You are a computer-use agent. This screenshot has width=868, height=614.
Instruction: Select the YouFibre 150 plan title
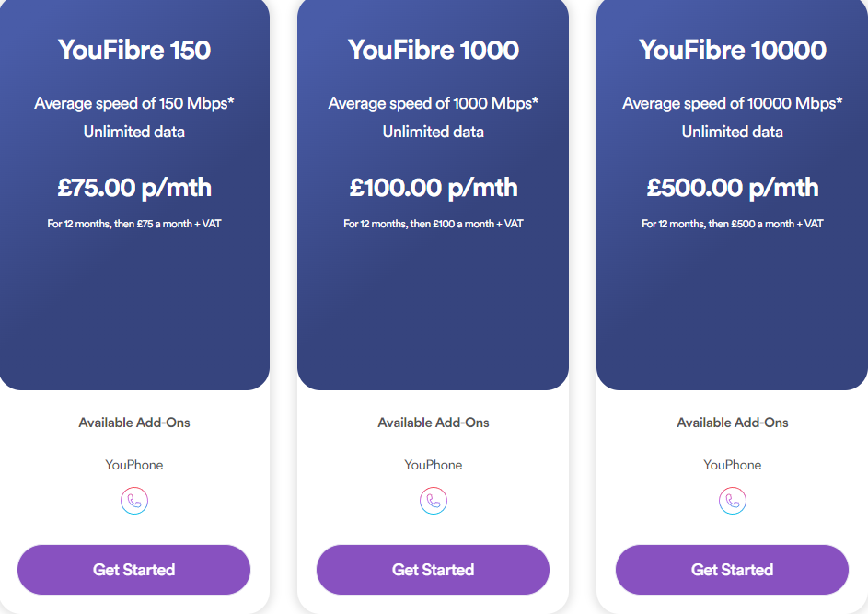click(134, 50)
